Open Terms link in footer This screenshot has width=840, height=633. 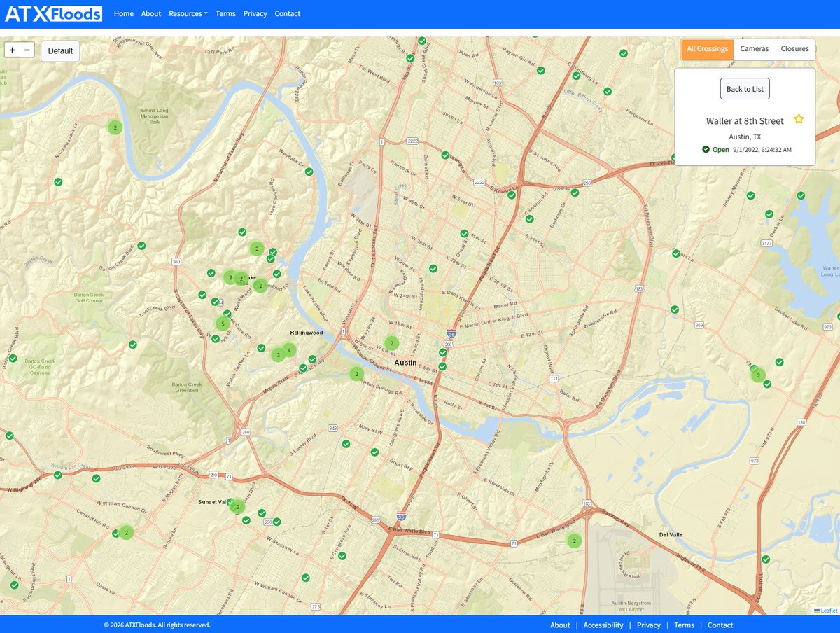684,625
